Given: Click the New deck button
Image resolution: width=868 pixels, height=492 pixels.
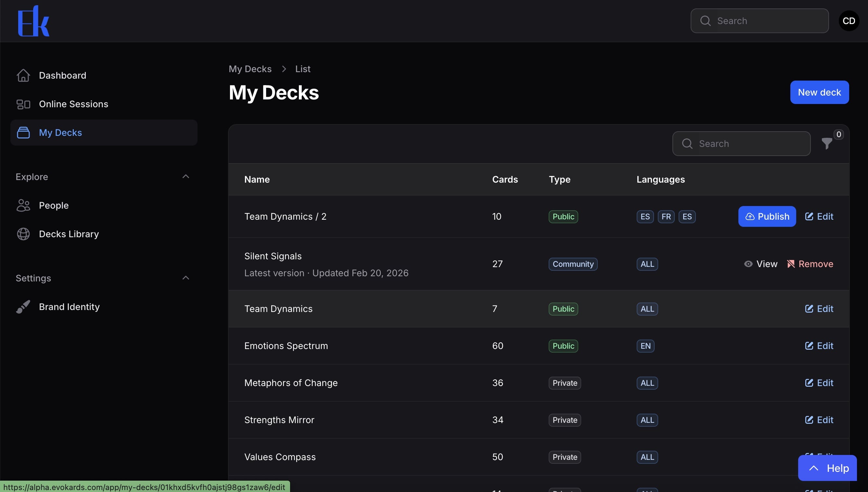Looking at the screenshot, I should (819, 92).
